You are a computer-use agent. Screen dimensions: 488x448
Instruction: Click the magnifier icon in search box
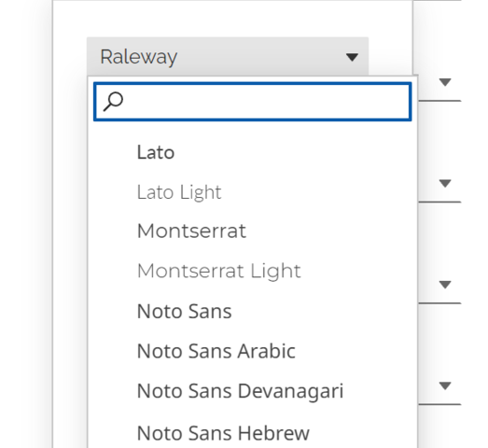(113, 102)
